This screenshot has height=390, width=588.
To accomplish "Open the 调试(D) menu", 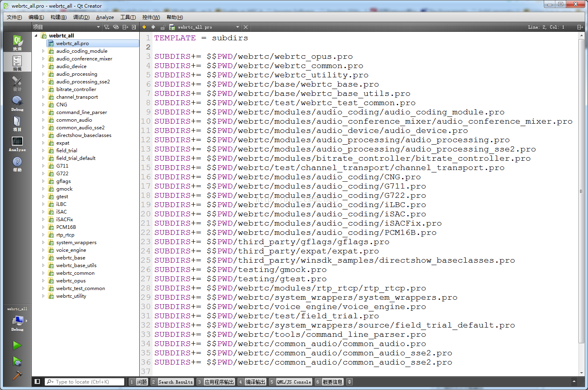I will [x=81, y=17].
